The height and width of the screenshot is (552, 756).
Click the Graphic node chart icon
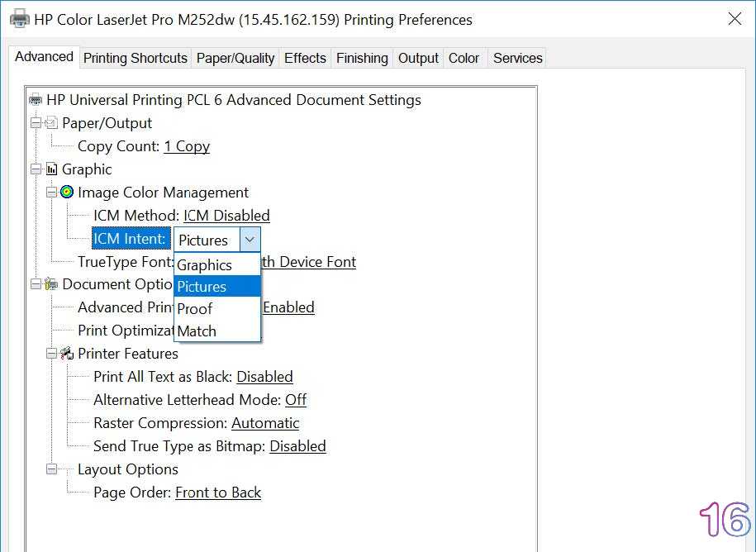(x=51, y=169)
